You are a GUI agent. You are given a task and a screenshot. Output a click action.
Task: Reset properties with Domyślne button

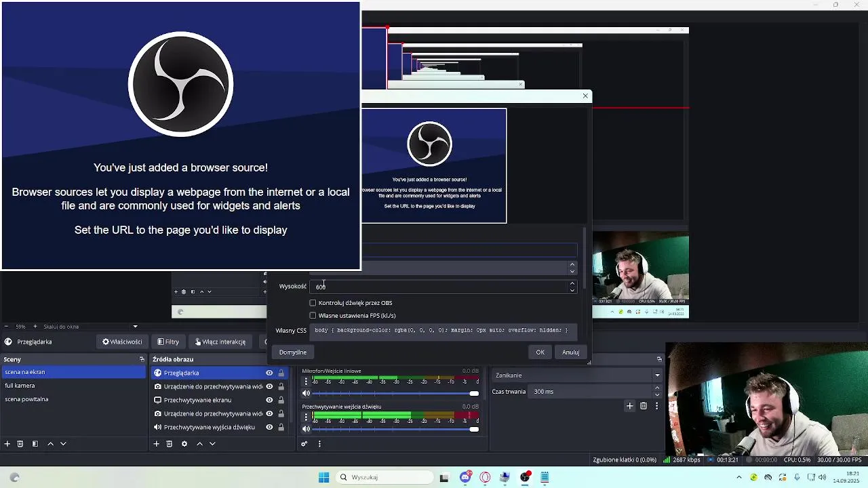coord(293,352)
